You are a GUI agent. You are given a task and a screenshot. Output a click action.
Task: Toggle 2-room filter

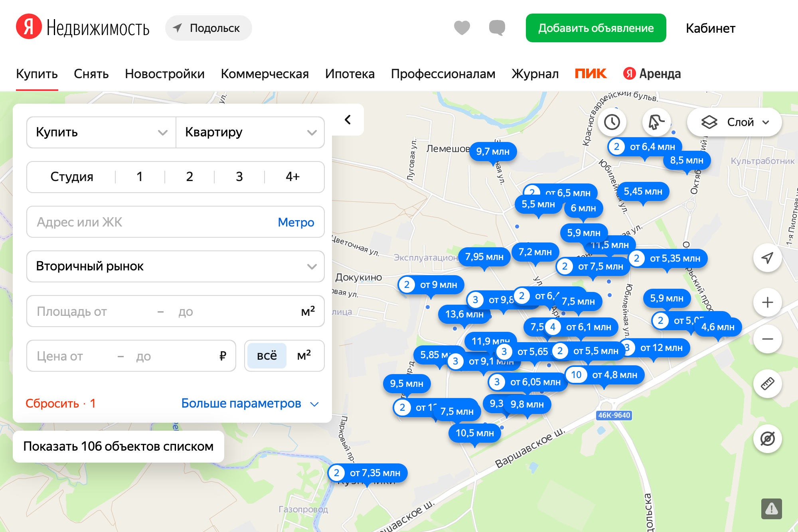click(190, 177)
